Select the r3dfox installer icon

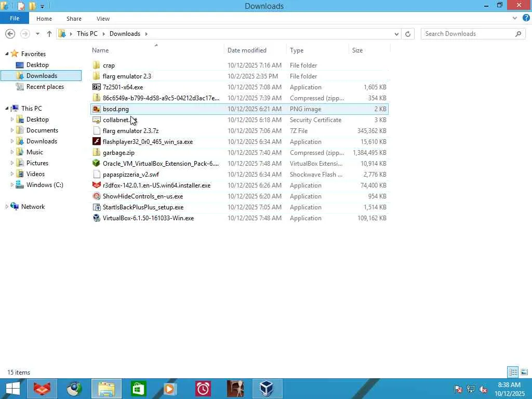[96, 185]
